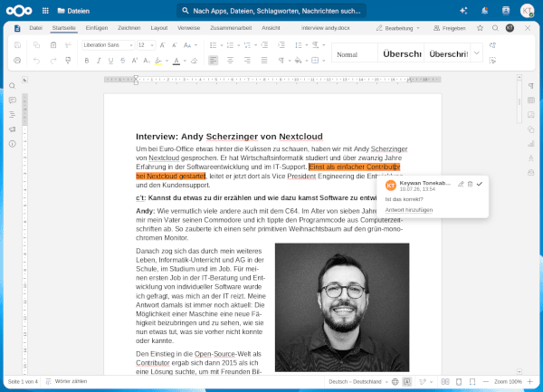Zoom out with the minus button
This screenshot has height=392, width=543.
point(486,382)
